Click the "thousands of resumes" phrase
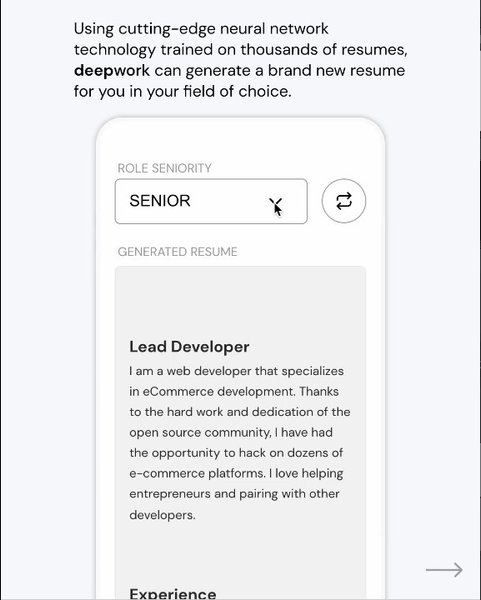This screenshot has height=600, width=481. (324, 50)
